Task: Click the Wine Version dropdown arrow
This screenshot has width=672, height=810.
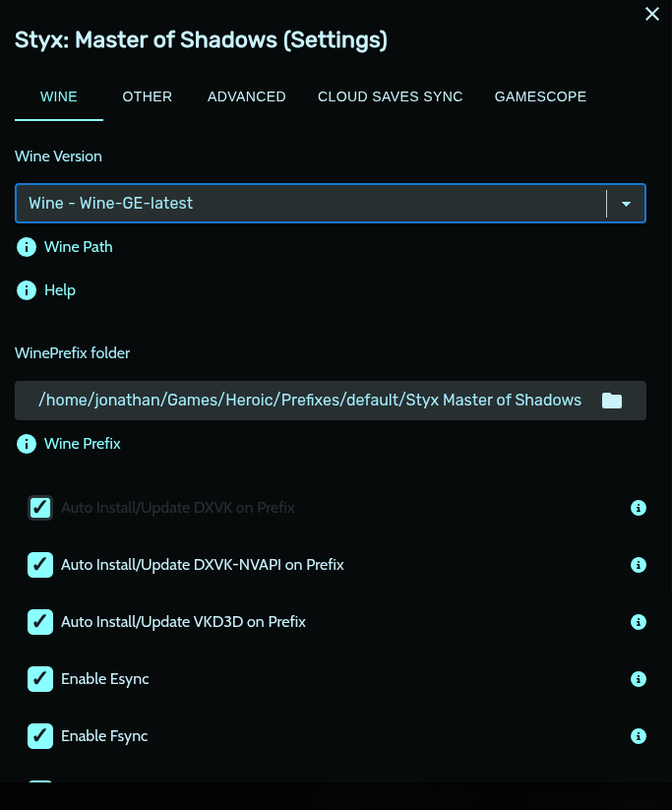Action: 626,204
